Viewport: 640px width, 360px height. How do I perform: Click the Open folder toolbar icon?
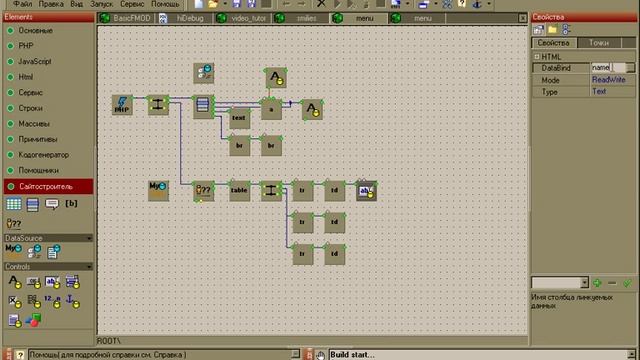[213, 4]
